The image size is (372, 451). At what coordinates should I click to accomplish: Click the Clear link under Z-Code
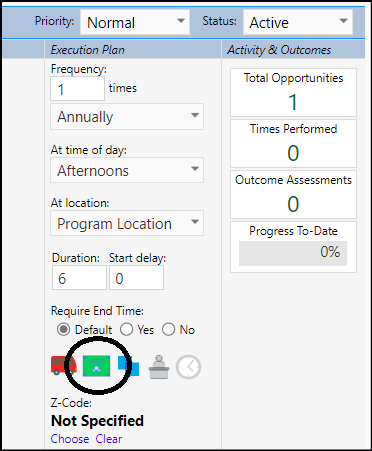click(109, 439)
